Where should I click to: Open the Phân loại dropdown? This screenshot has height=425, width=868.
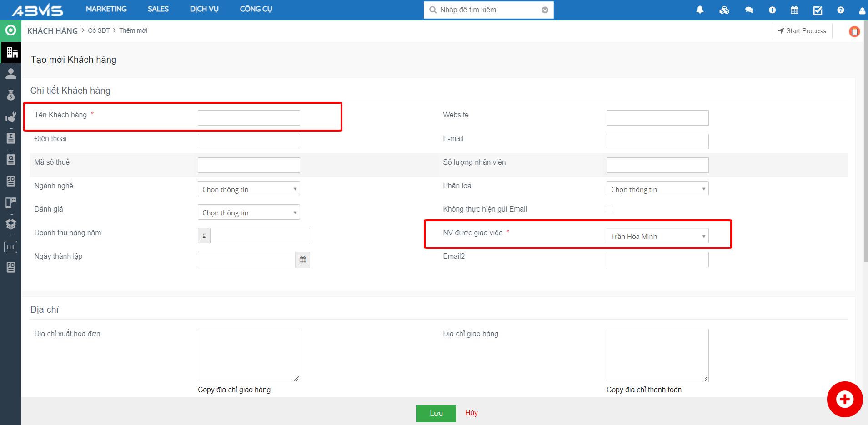[x=657, y=189]
